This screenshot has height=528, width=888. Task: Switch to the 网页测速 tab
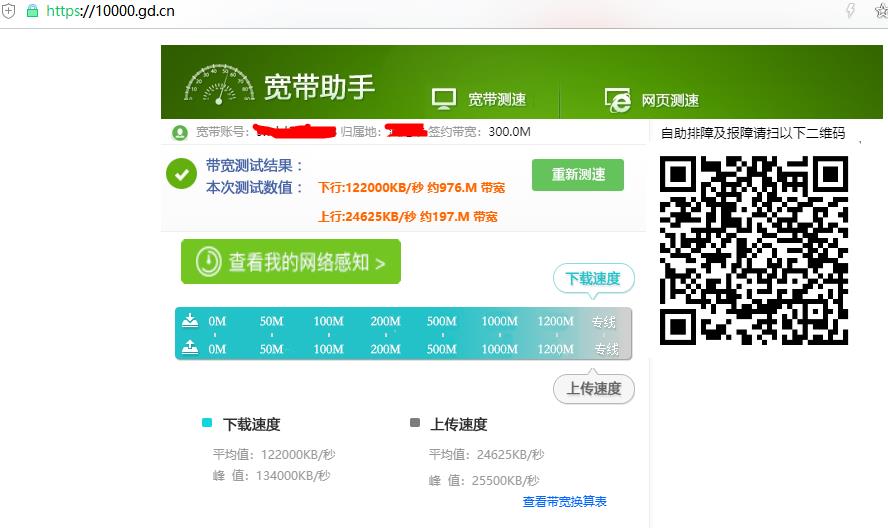[670, 101]
